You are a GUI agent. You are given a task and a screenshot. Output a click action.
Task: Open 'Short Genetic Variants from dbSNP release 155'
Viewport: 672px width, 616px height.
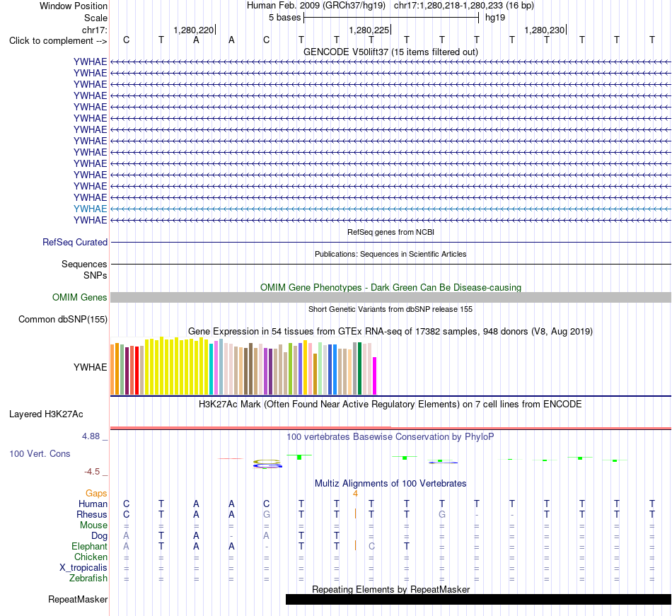pyautogui.click(x=390, y=309)
